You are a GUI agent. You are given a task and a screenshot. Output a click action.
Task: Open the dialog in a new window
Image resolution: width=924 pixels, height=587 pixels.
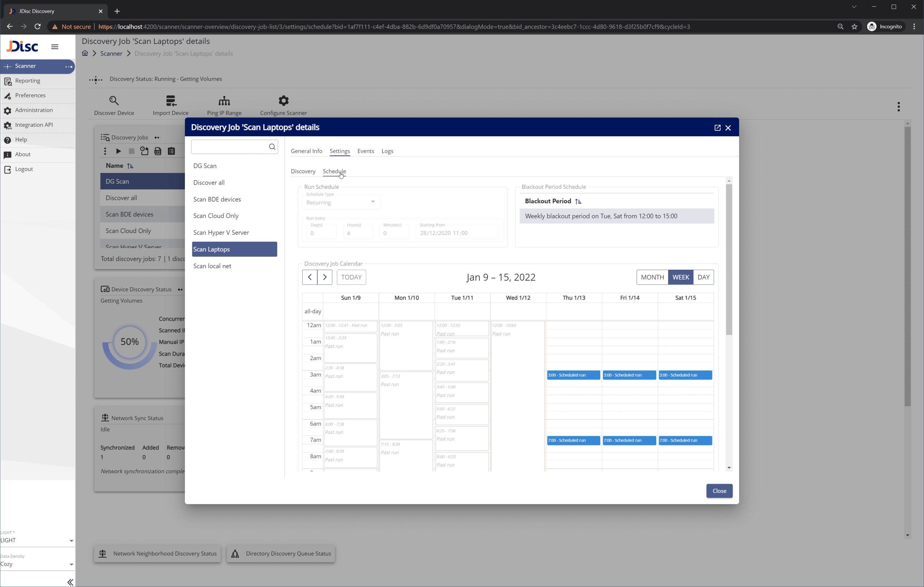[717, 127]
